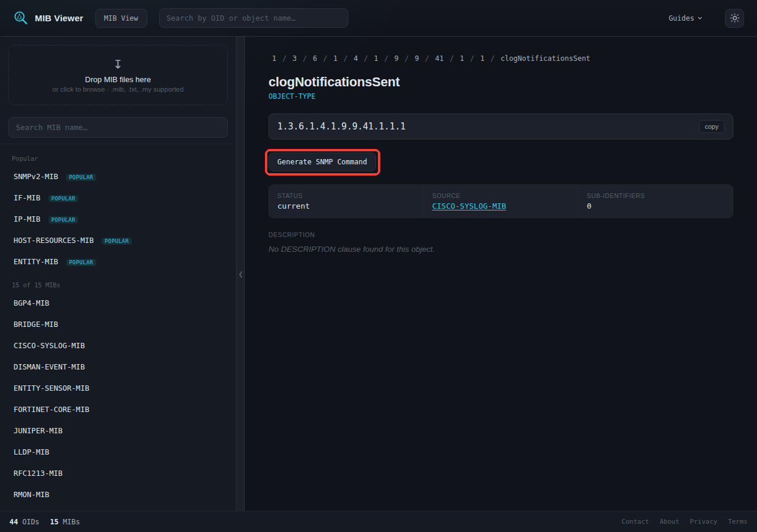The height and width of the screenshot is (532, 757).
Task: Open JUNIPER-MIB from the MIB list
Action: pyautogui.click(x=118, y=431)
